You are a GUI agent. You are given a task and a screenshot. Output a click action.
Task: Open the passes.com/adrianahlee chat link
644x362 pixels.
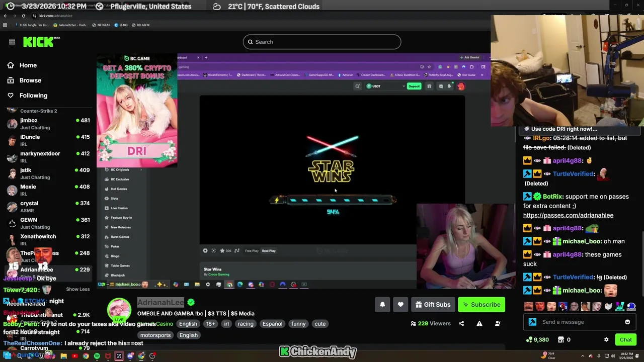[x=568, y=215]
